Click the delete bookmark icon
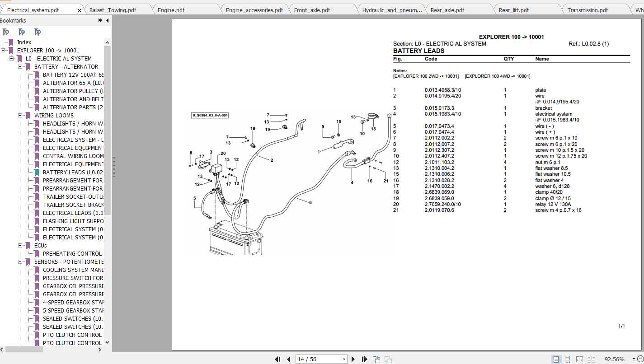The height and width of the screenshot is (364, 644). [6, 32]
